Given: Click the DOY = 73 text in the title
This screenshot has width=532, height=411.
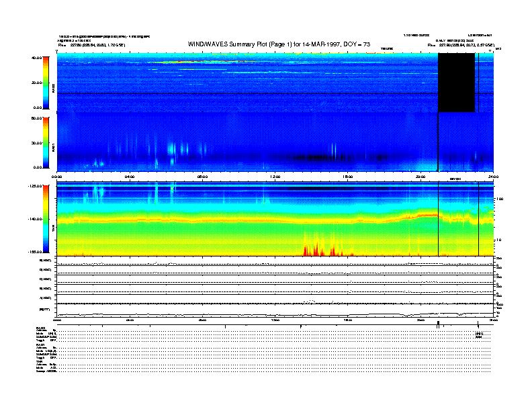Looking at the screenshot, I should pyautogui.click(x=357, y=44).
